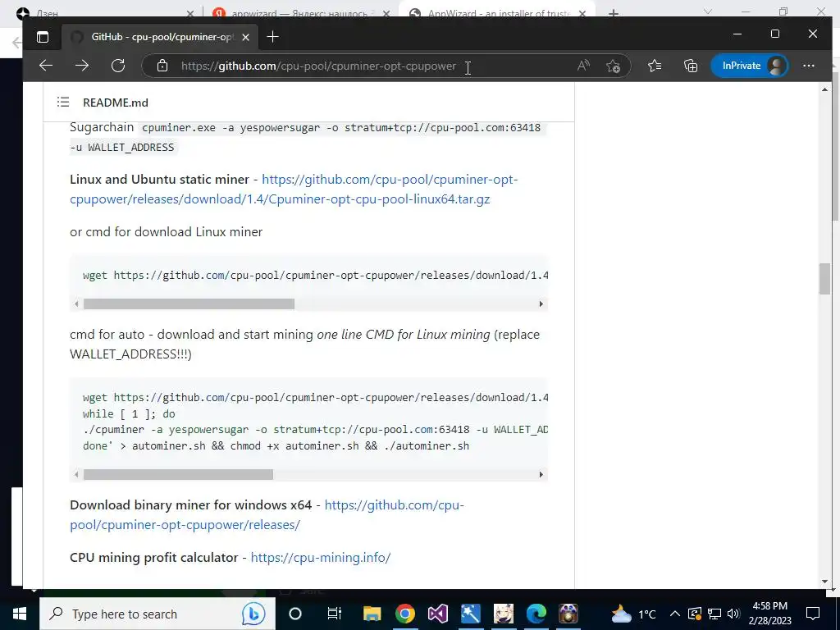Close the GitHub cpu-pool tab
840x630 pixels.
[x=245, y=37]
